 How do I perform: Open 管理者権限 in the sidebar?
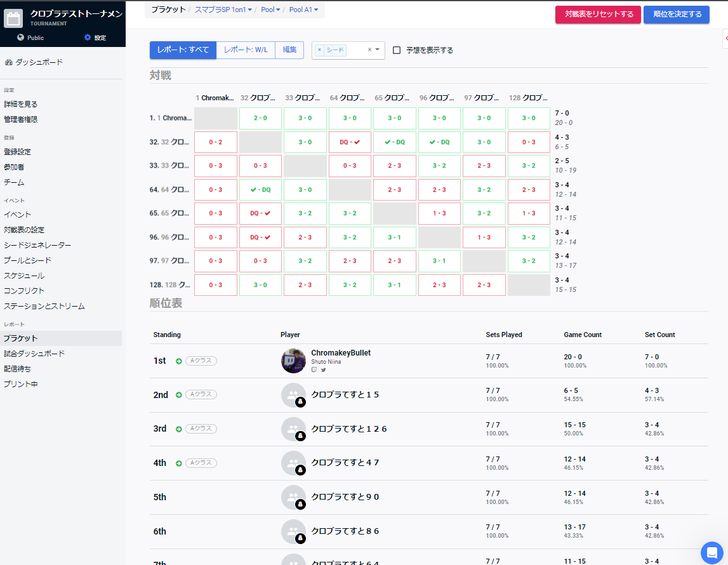(21, 119)
